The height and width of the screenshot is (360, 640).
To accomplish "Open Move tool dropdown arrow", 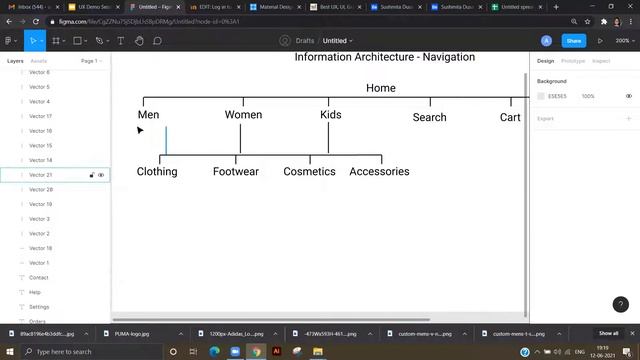I will (42, 41).
